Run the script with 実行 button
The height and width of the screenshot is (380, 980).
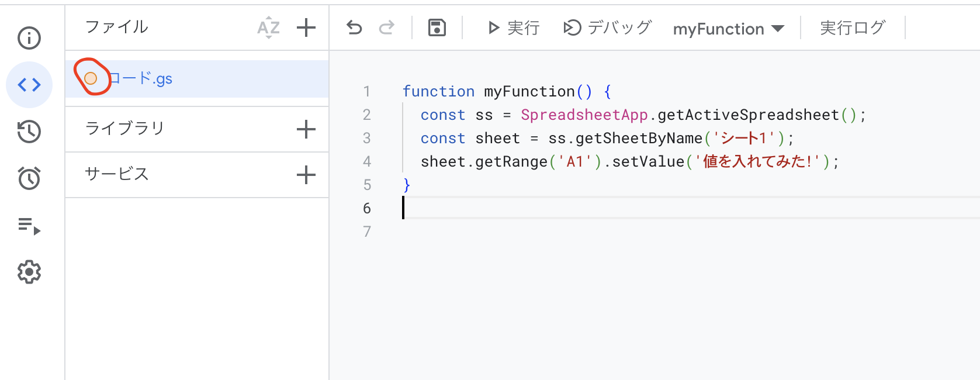coord(514,27)
